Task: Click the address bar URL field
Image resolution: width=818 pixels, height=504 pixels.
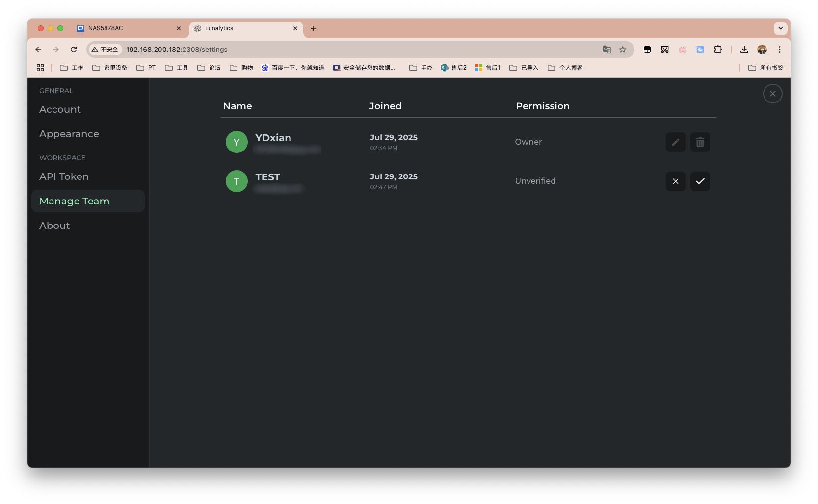Action: [x=343, y=50]
